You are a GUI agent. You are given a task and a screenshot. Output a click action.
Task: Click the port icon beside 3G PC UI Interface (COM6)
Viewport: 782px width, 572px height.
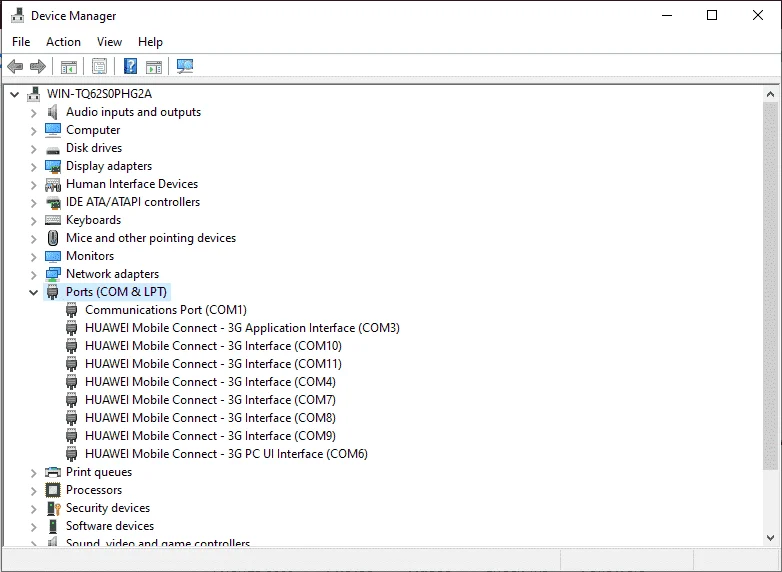pos(72,454)
